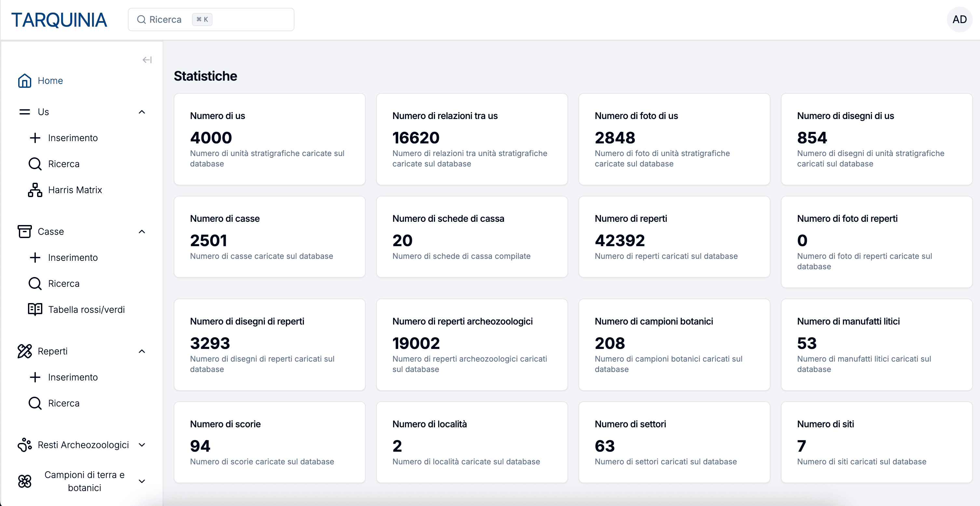Collapse the sidebar with arrow icon
980x506 pixels.
pos(147,60)
